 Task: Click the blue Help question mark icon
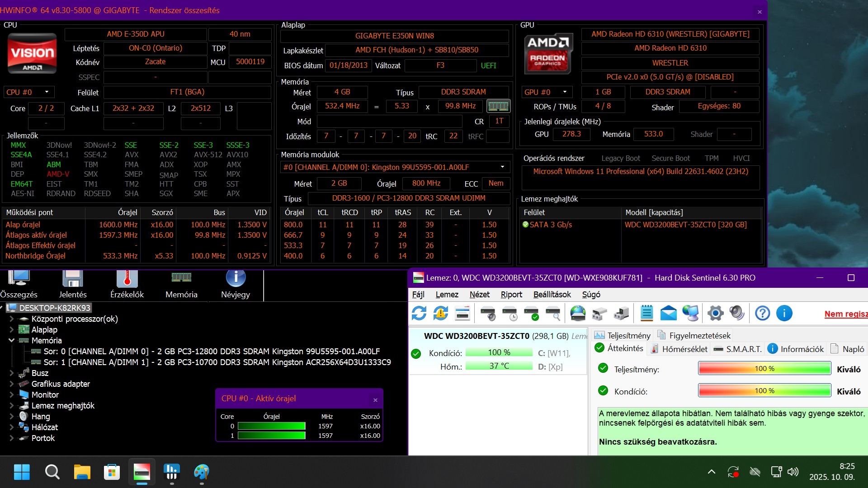762,313
